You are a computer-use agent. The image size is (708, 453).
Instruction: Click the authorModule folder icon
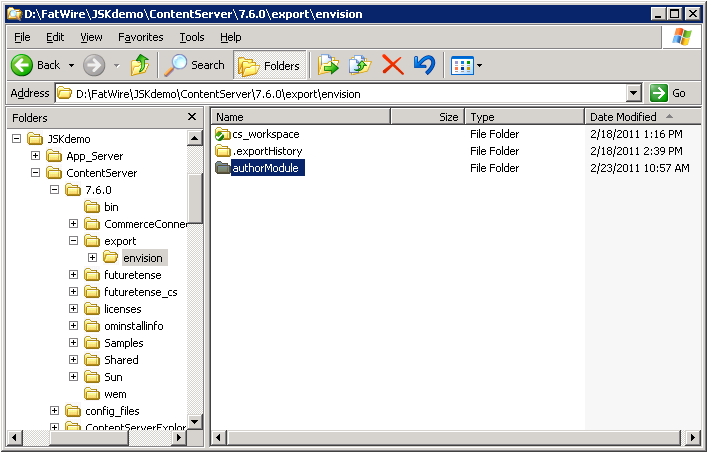(223, 168)
